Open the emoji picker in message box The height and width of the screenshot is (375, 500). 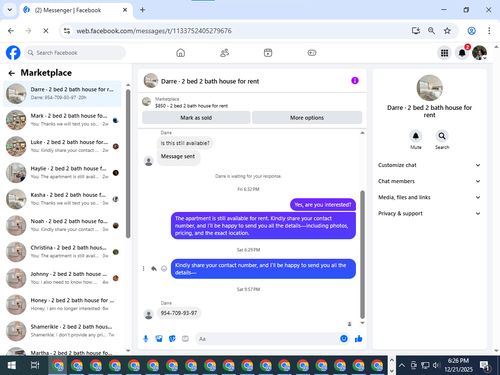click(x=344, y=339)
